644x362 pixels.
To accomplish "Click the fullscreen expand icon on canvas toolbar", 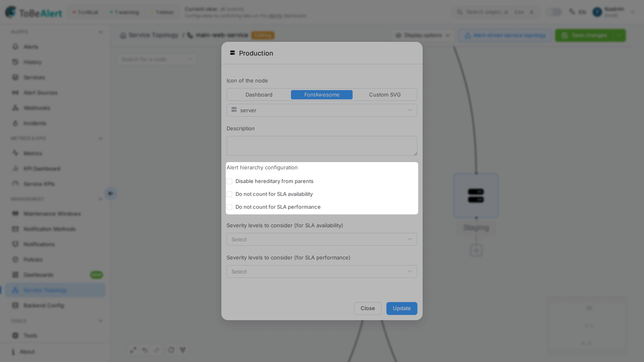I will point(133,350).
